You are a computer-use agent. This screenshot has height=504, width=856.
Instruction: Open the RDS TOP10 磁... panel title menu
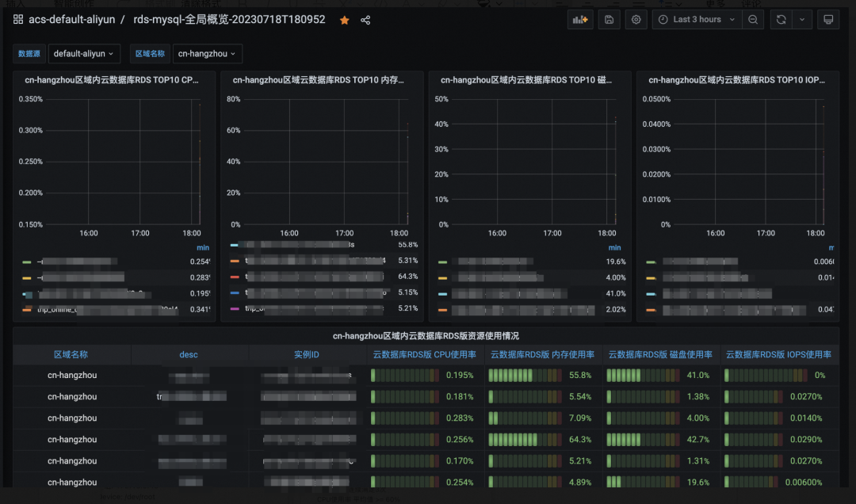[526, 80]
